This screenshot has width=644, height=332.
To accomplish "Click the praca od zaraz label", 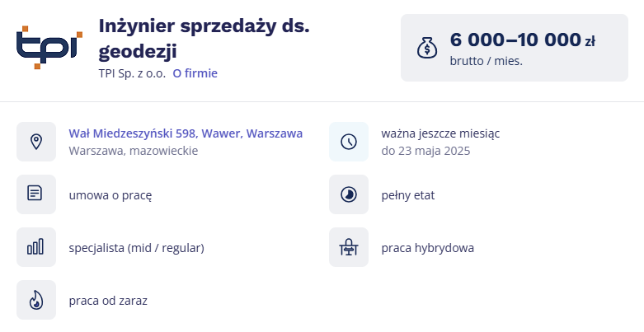I will (x=108, y=301).
